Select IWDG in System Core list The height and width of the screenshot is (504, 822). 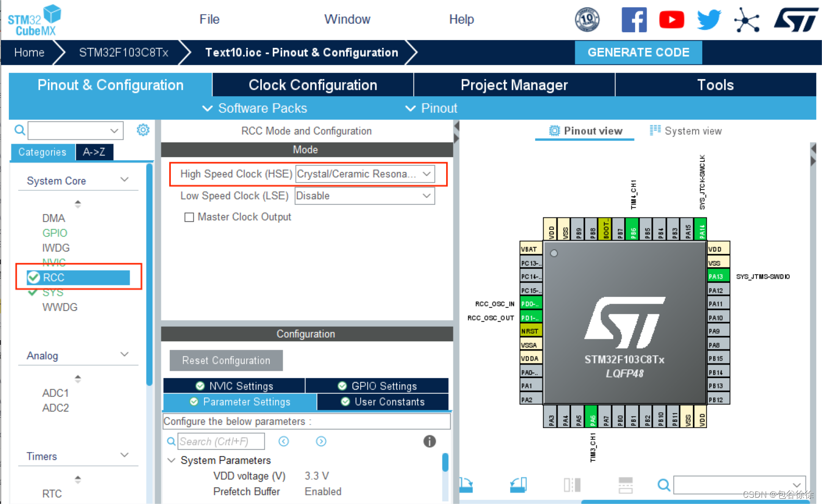(56, 248)
